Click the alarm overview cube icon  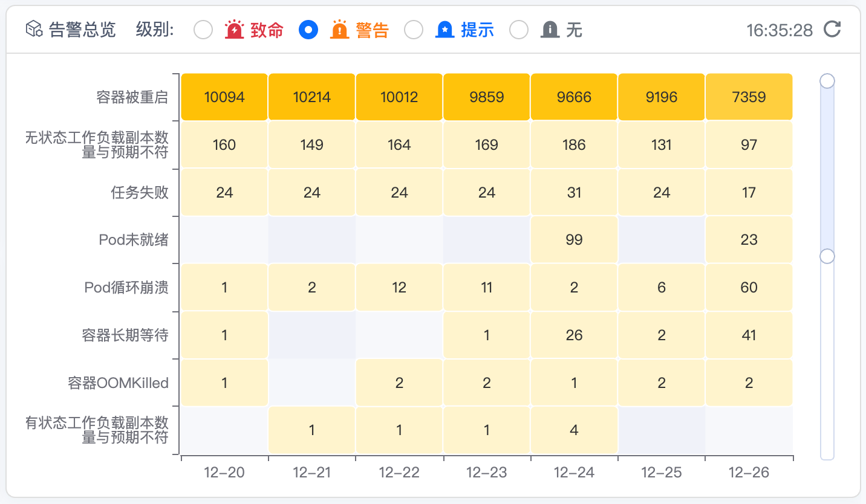pyautogui.click(x=34, y=29)
